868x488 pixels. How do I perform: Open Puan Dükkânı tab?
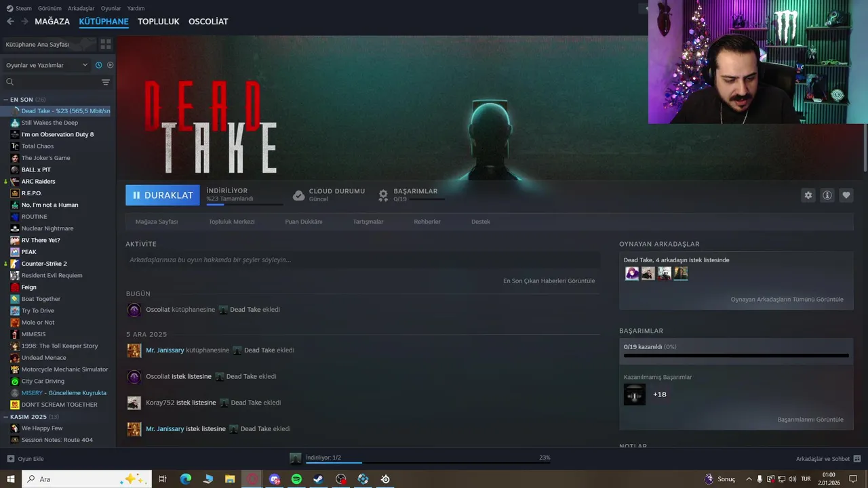(304, 222)
